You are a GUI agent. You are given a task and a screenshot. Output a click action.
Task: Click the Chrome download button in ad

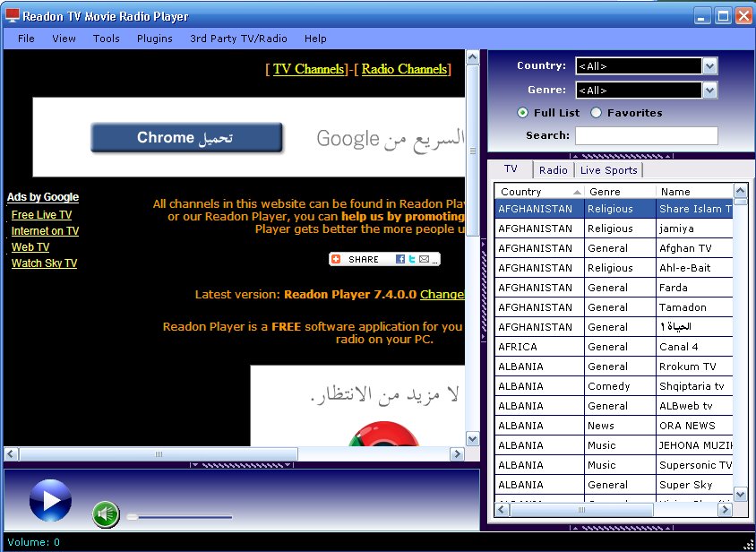pyautogui.click(x=186, y=137)
